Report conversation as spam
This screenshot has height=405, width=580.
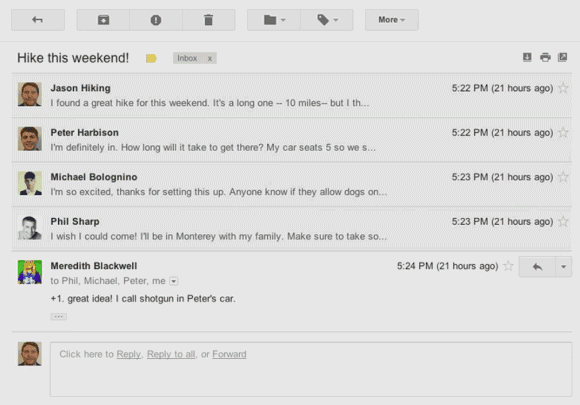(x=156, y=20)
